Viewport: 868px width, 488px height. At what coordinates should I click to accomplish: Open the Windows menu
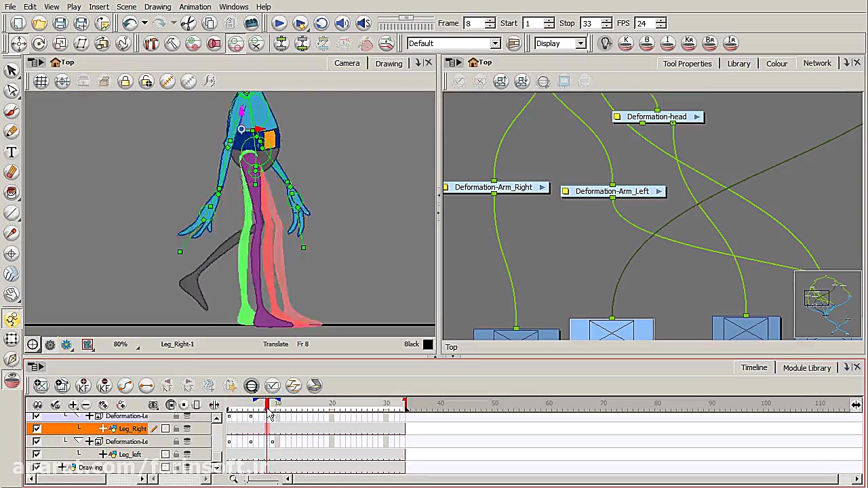pos(234,7)
